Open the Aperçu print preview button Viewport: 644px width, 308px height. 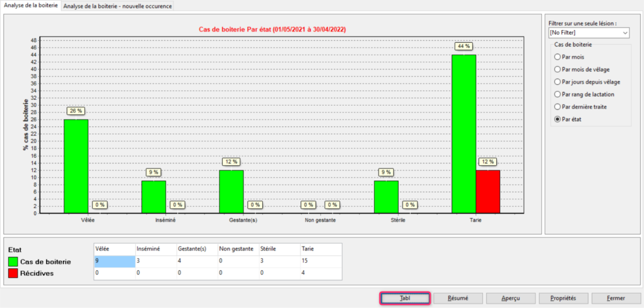pyautogui.click(x=510, y=298)
